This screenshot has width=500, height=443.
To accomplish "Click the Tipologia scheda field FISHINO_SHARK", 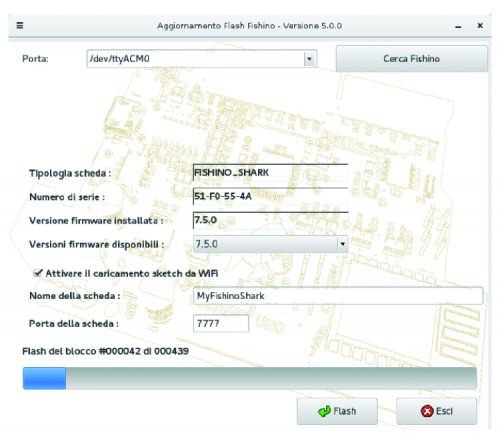I will point(270,173).
